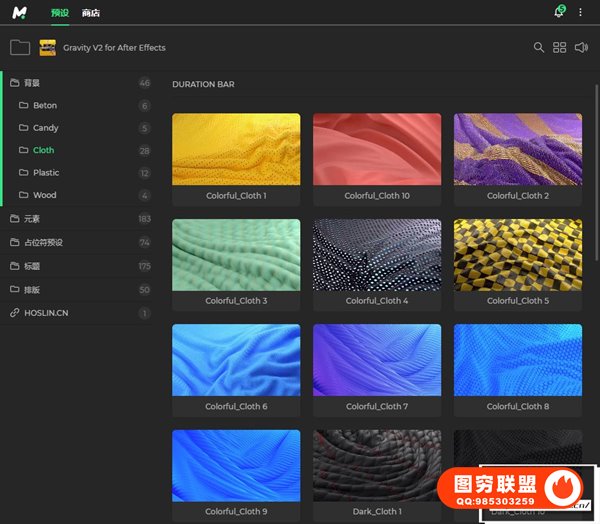Open the notifications bell
The width and height of the screenshot is (600, 524).
(558, 12)
